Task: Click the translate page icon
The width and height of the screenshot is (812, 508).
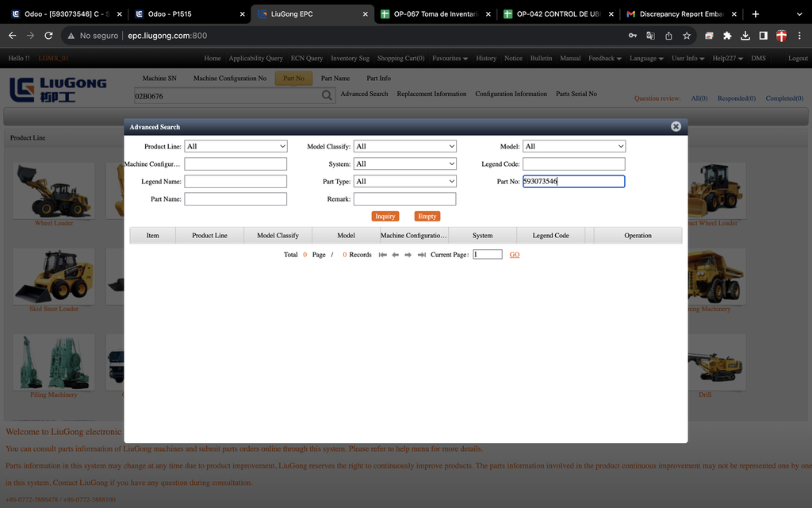Action: tap(650, 36)
